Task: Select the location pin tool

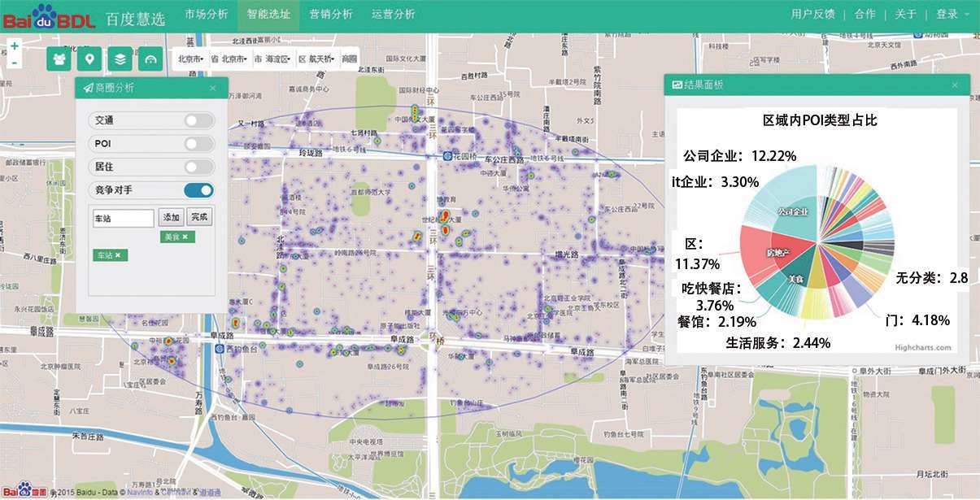Action: (x=89, y=59)
